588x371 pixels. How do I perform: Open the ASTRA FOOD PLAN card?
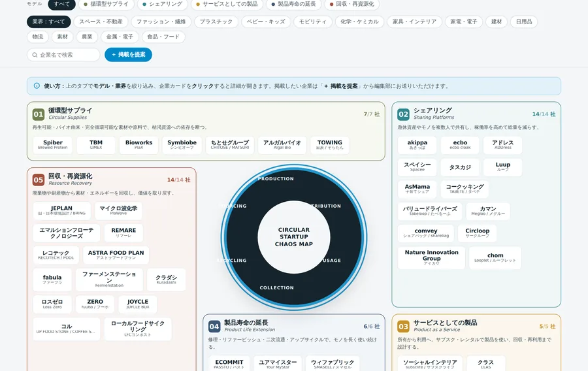coord(116,255)
